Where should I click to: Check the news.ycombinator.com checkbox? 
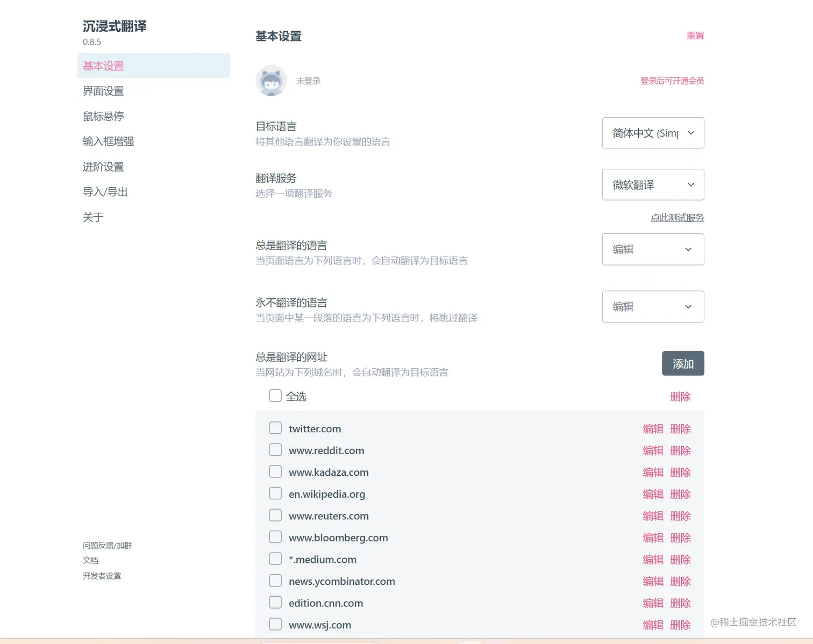(x=275, y=581)
